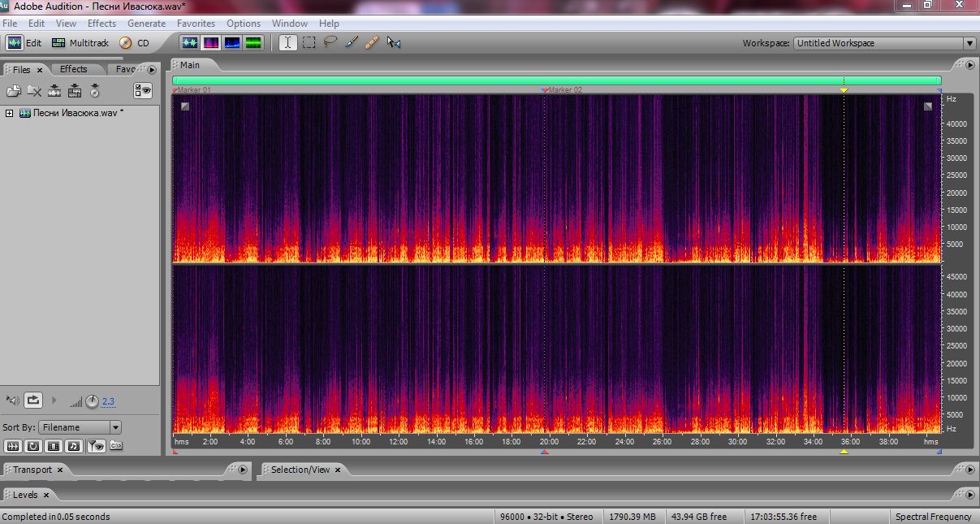Viewport: 980px width, 524px height.
Task: Expand the Песни Ивасюка.wav tree item
Action: click(x=10, y=113)
